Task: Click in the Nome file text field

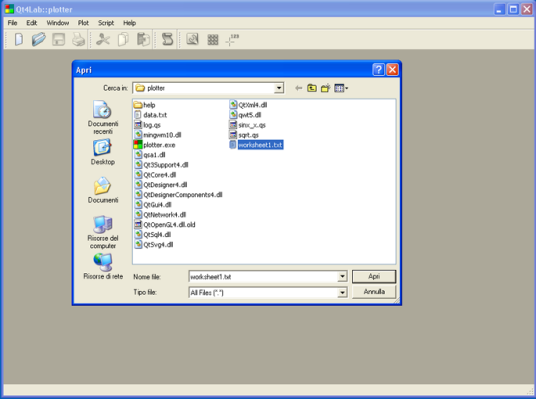Action: pos(263,276)
